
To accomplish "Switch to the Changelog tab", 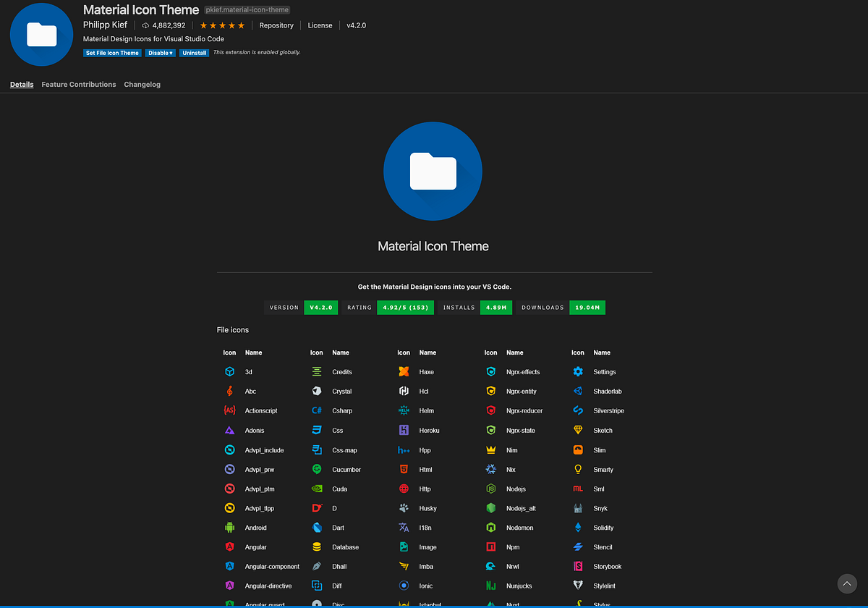I will tap(142, 84).
